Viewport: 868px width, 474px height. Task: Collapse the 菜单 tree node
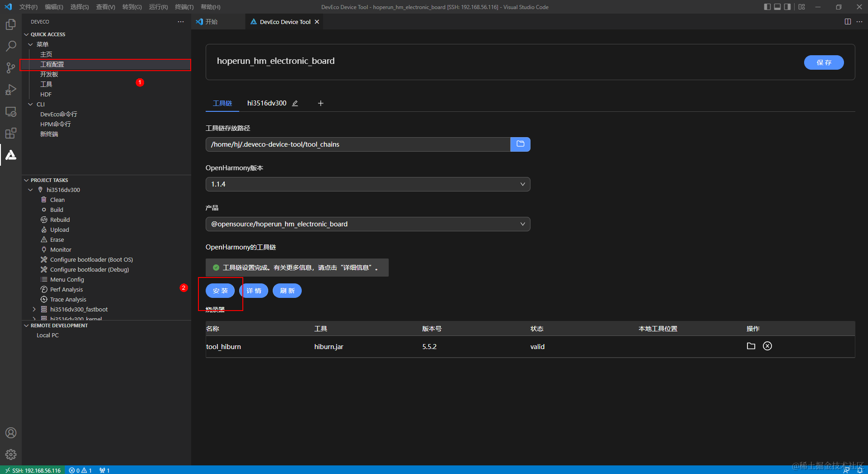tap(30, 44)
